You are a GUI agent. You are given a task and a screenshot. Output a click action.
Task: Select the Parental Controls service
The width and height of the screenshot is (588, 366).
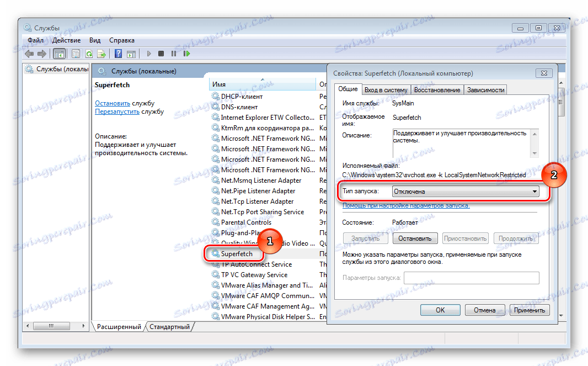tap(246, 222)
